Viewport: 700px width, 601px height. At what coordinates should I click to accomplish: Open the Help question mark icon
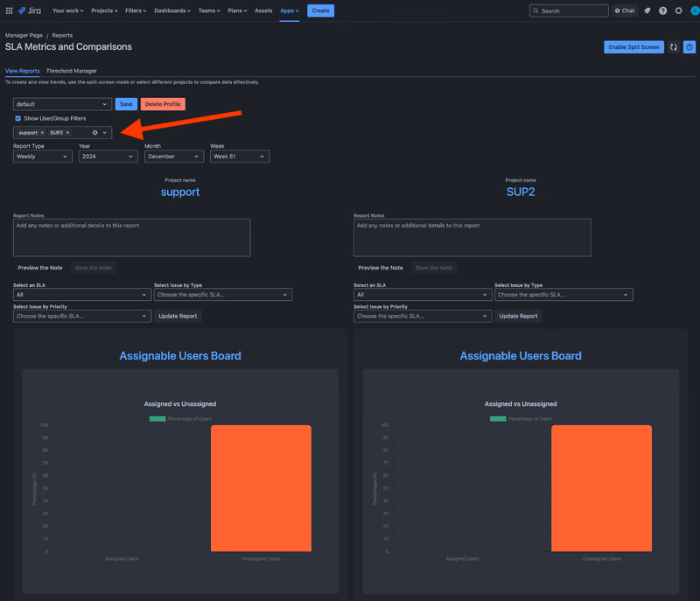[x=663, y=10]
